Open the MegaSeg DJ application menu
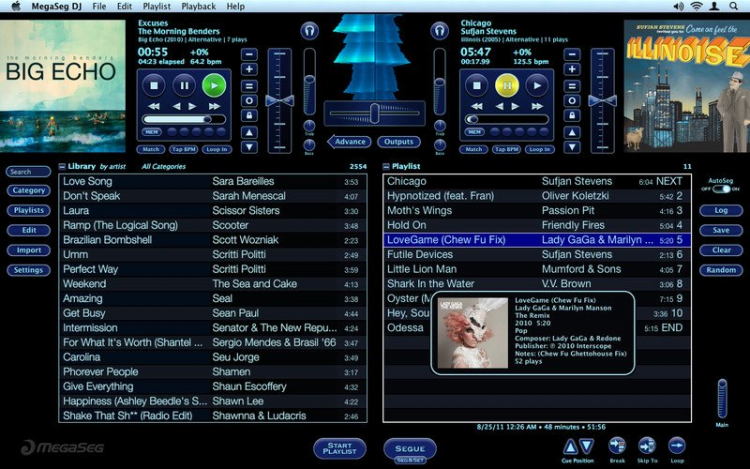The height and width of the screenshot is (469, 750). pos(56,6)
